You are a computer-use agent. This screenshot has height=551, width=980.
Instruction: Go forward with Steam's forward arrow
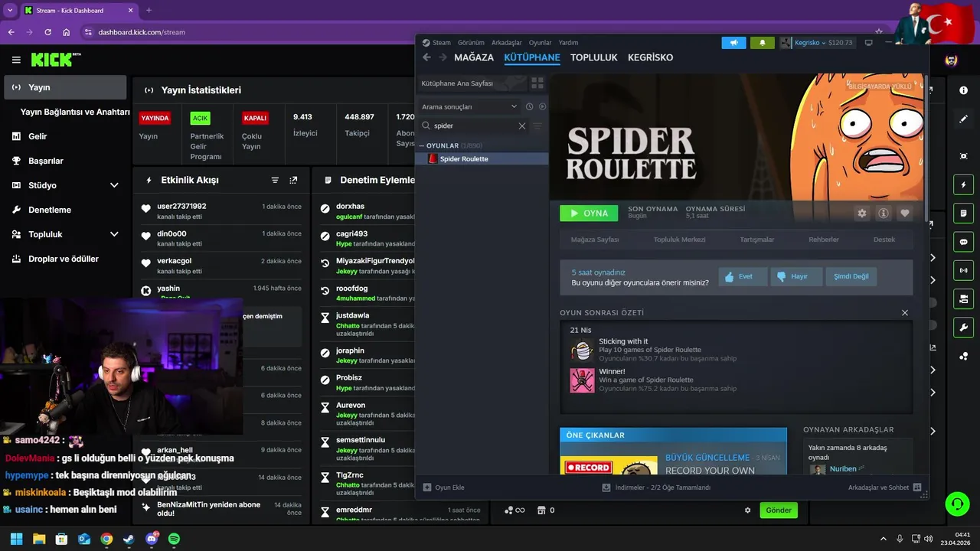443,57
